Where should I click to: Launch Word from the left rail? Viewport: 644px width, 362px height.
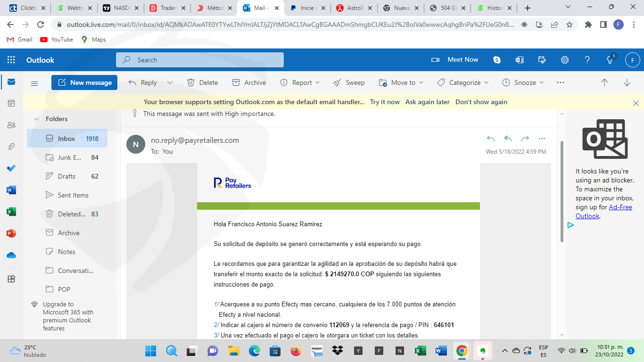[x=11, y=190]
